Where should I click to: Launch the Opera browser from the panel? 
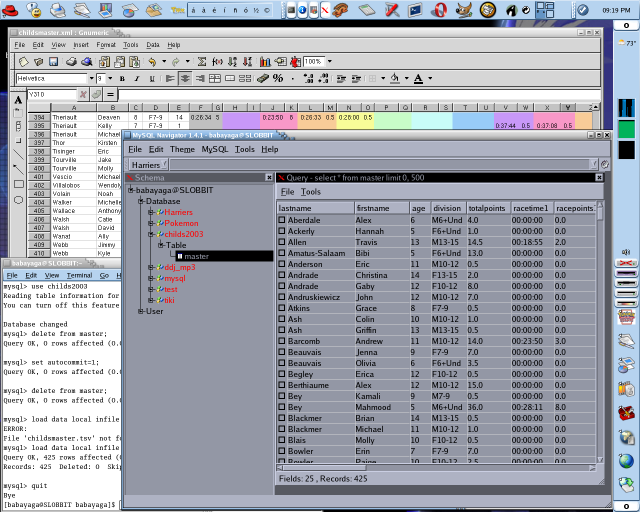click(x=439, y=10)
